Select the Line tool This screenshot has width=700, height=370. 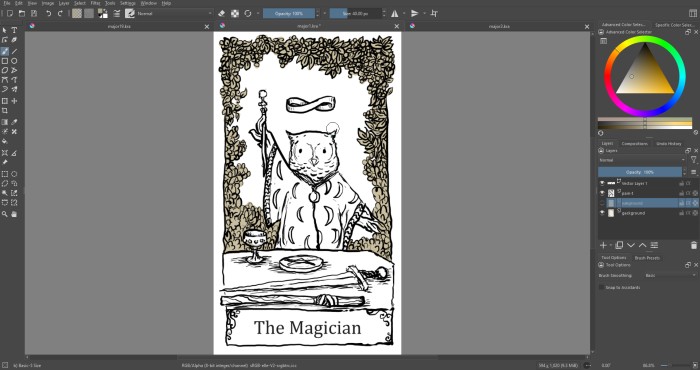click(14, 51)
